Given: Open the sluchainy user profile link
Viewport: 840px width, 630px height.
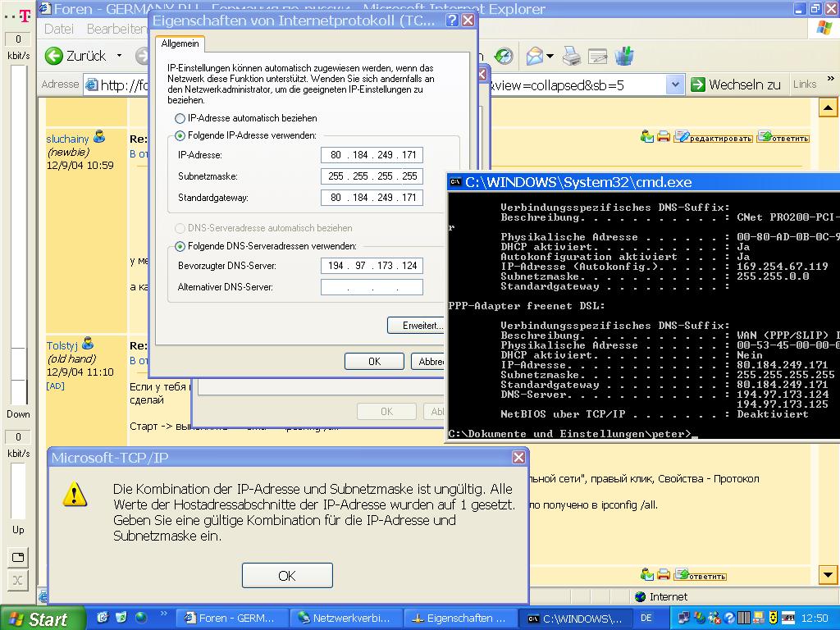Looking at the screenshot, I should 67,139.
